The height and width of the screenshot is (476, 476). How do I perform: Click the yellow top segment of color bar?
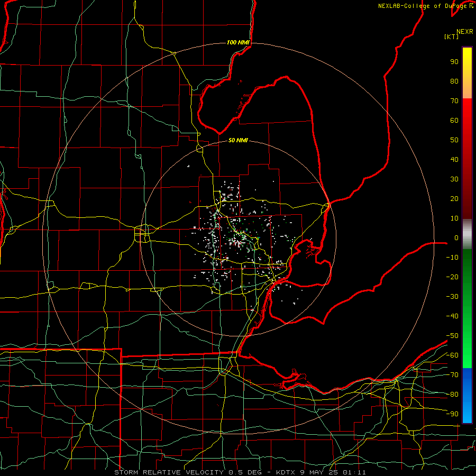tap(467, 73)
